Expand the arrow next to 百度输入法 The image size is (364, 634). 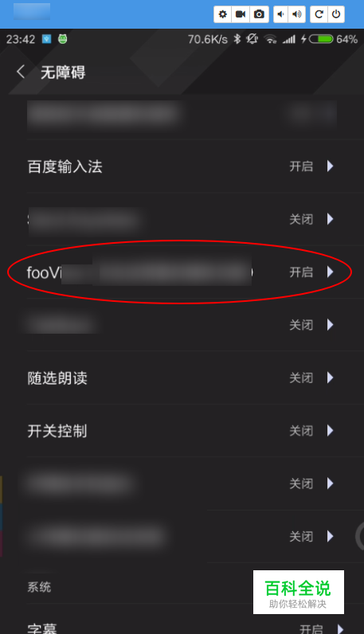click(330, 166)
